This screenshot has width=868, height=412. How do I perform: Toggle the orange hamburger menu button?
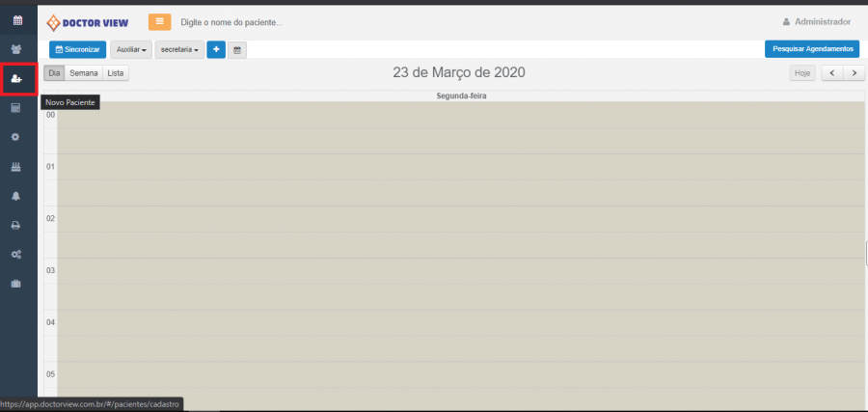[x=159, y=21]
